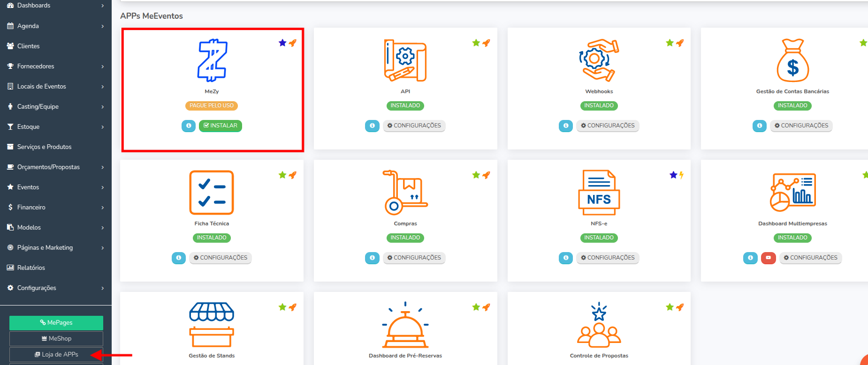868x365 pixels.
Task: Open Relatórios in the sidebar
Action: click(56, 268)
